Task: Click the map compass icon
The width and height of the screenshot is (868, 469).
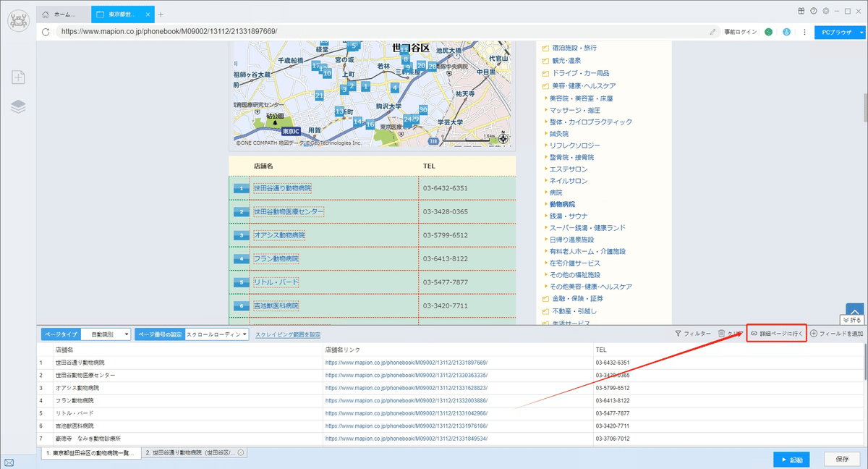Action: click(x=503, y=139)
